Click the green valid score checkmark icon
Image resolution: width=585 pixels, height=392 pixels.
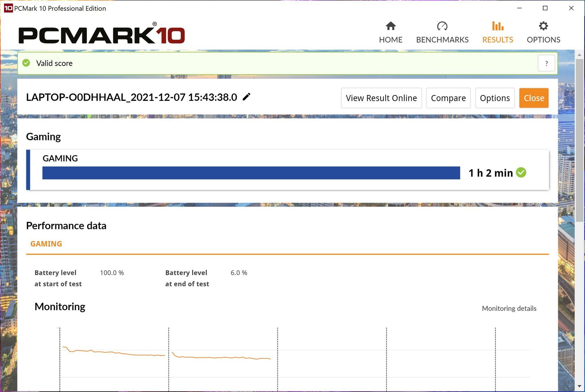tap(26, 63)
